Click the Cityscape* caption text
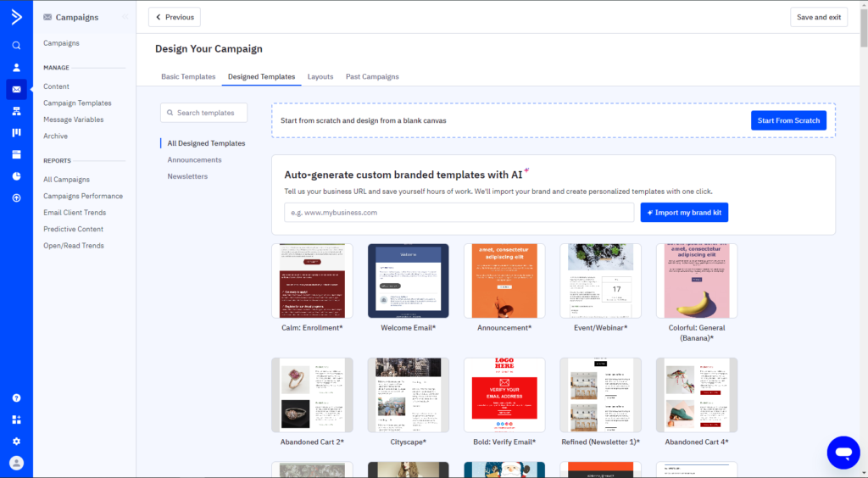868x478 pixels. 409,442
